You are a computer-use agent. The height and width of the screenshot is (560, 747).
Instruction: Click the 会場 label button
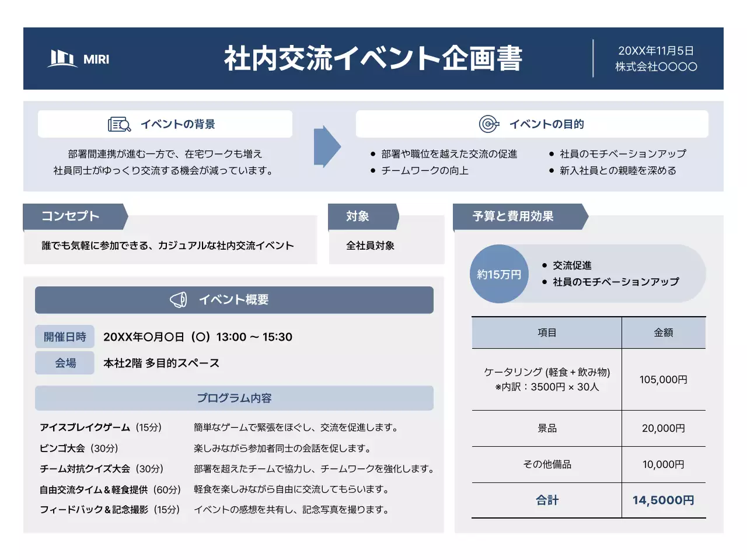point(65,362)
